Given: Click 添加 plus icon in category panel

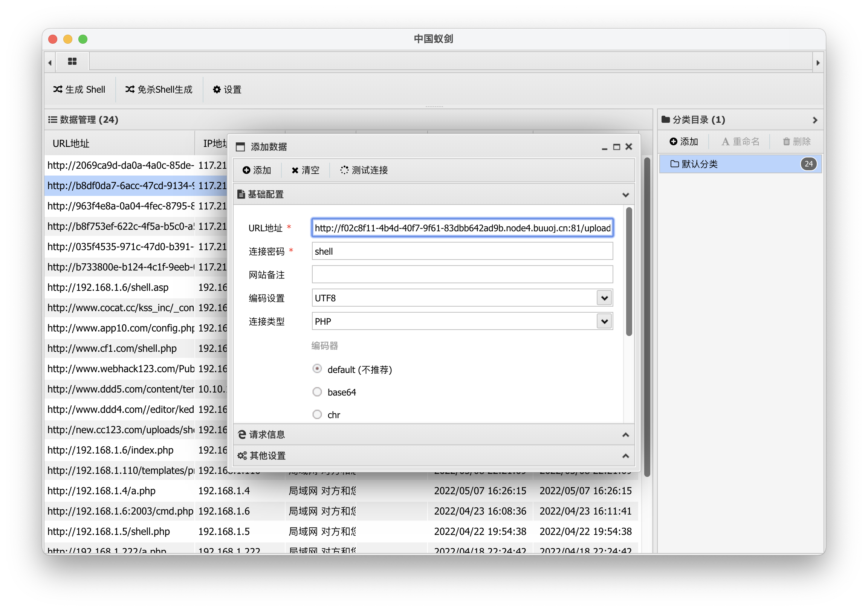Looking at the screenshot, I should point(673,141).
